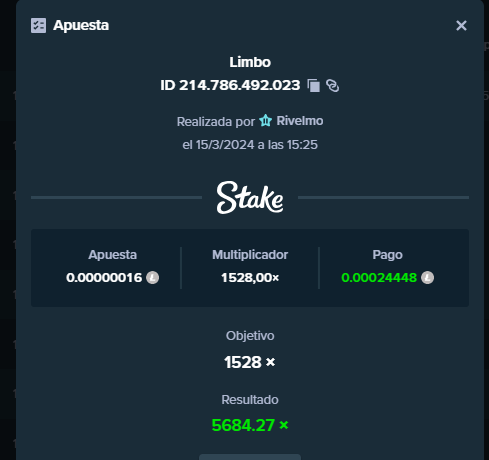Click the Apuesta dialog heading text
The height and width of the screenshot is (460, 489).
click(x=81, y=25)
